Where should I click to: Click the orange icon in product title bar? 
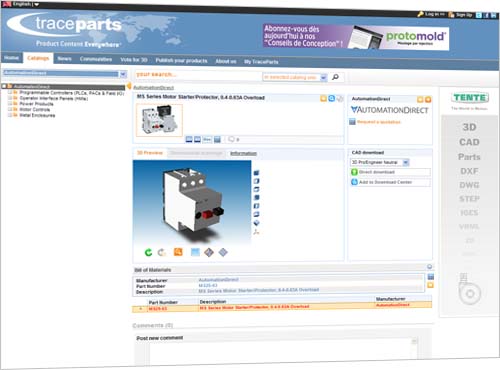pyautogui.click(x=323, y=98)
